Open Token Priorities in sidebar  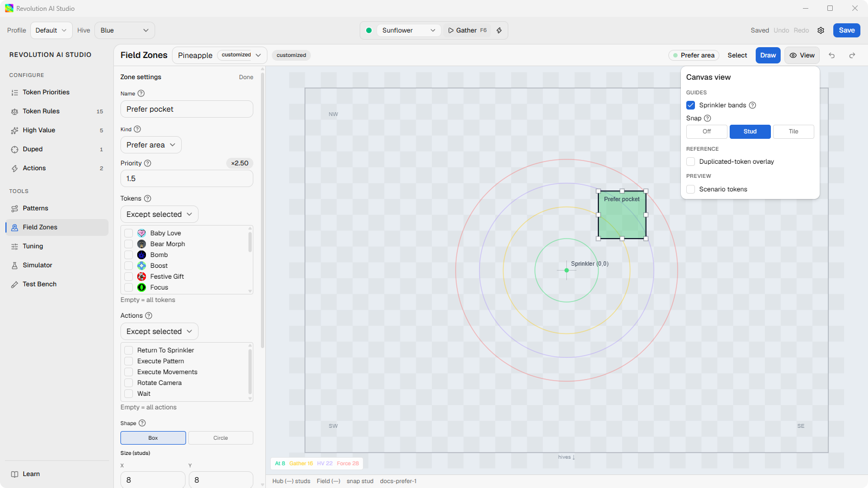[57, 92]
